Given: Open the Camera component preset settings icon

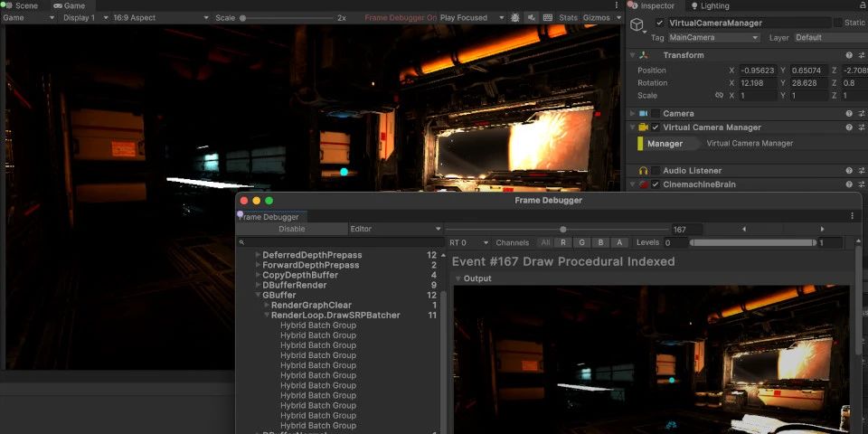Looking at the screenshot, I should [x=862, y=114].
